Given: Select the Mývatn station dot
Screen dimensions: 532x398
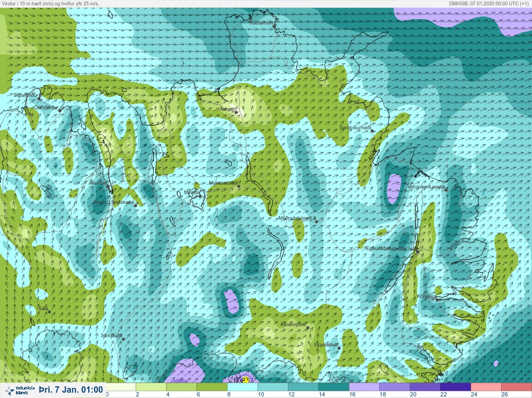Looking at the screenshot, I should point(200,196).
